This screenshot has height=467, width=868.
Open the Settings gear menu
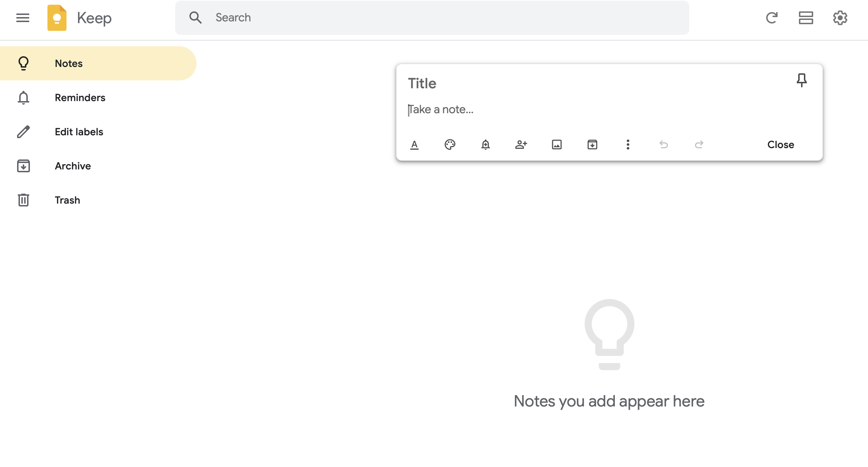[840, 18]
